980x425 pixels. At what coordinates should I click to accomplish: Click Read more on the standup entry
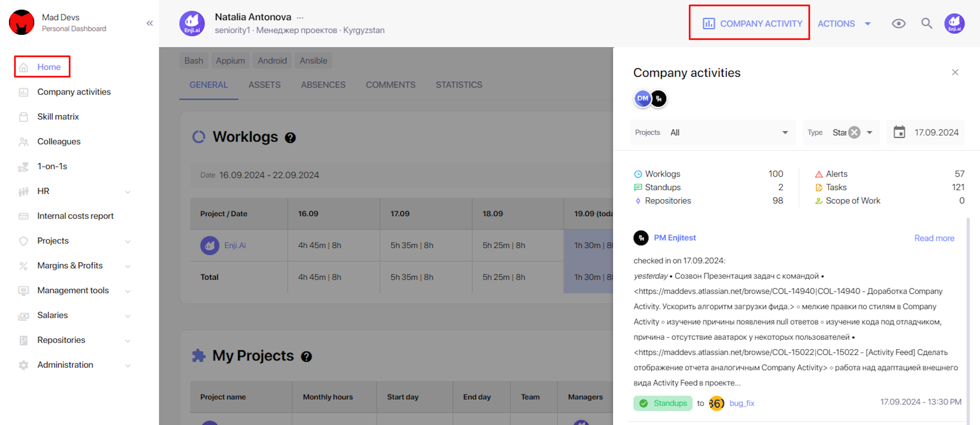(934, 238)
